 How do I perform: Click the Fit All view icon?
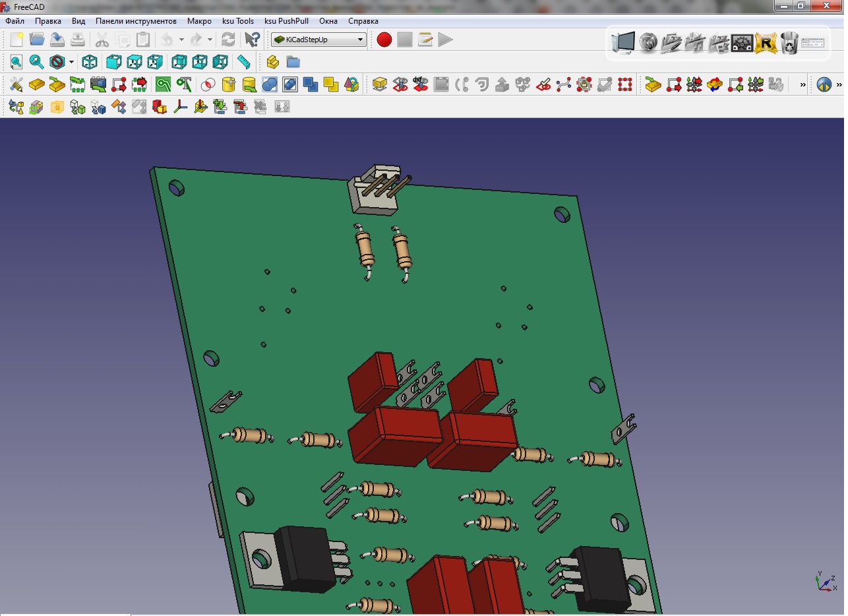click(x=16, y=63)
